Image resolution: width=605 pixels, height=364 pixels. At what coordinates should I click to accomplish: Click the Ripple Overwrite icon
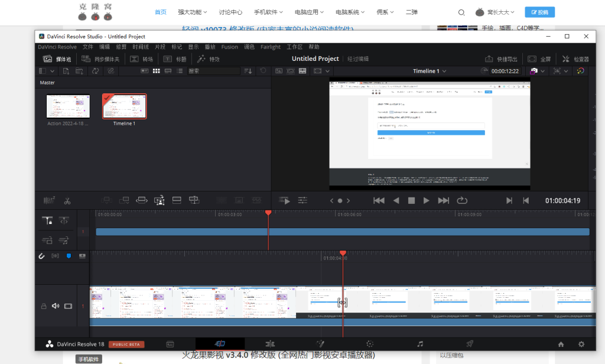pos(142,200)
